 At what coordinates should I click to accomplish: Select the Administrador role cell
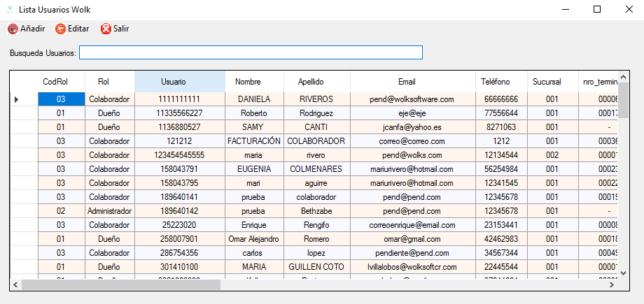coord(110,211)
